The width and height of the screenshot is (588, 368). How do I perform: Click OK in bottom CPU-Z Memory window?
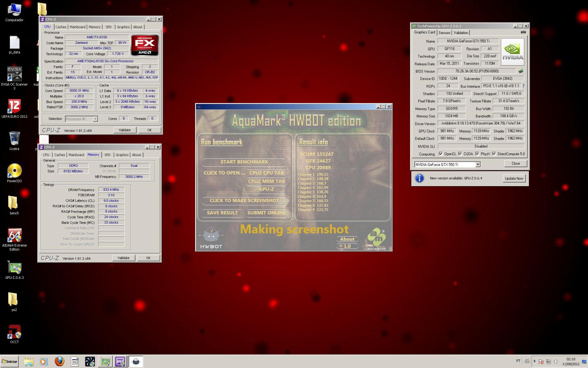[x=148, y=258]
